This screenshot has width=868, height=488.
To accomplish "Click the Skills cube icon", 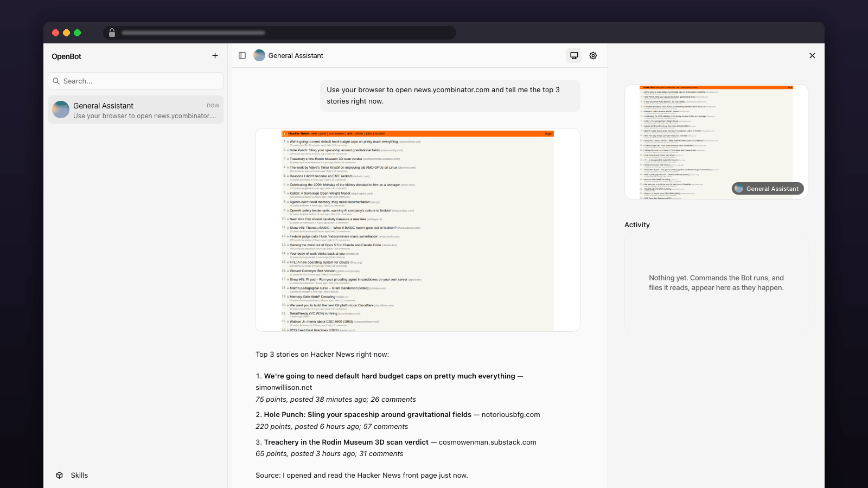I will 60,476.
